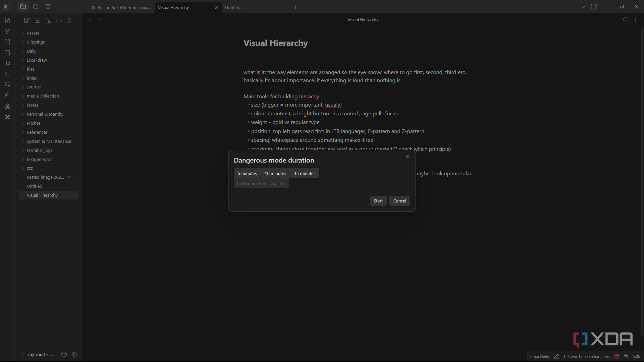This screenshot has height=362, width=644.
Task: Switch to Recipe Box Wireframe tab
Action: point(121,7)
